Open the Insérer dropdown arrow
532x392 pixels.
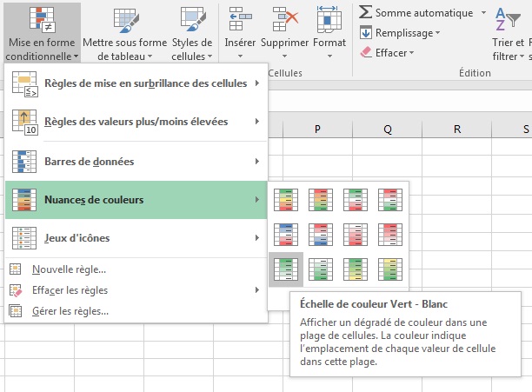(240, 56)
